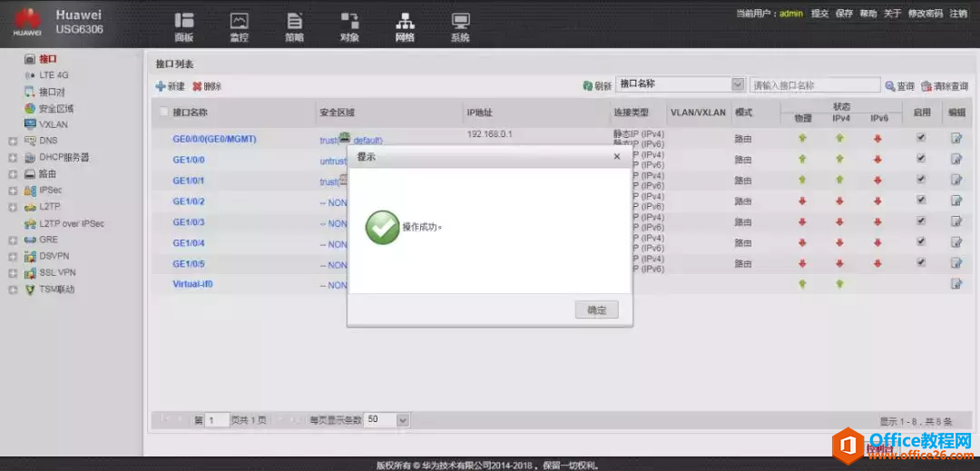Image resolution: width=980 pixels, height=471 pixels.
Task: Expand the DNS tree node
Action: pos(13,142)
